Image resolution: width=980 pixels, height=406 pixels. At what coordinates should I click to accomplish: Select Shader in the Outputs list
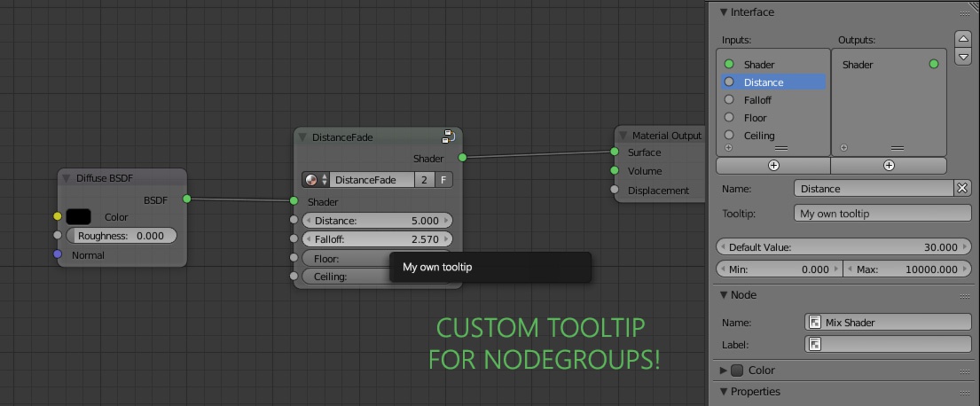889,65
